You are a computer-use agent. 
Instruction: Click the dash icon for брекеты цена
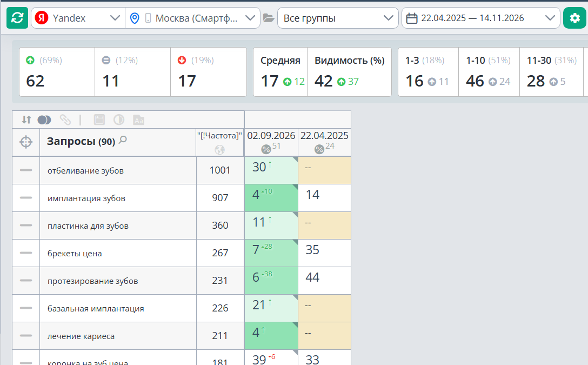(x=26, y=253)
